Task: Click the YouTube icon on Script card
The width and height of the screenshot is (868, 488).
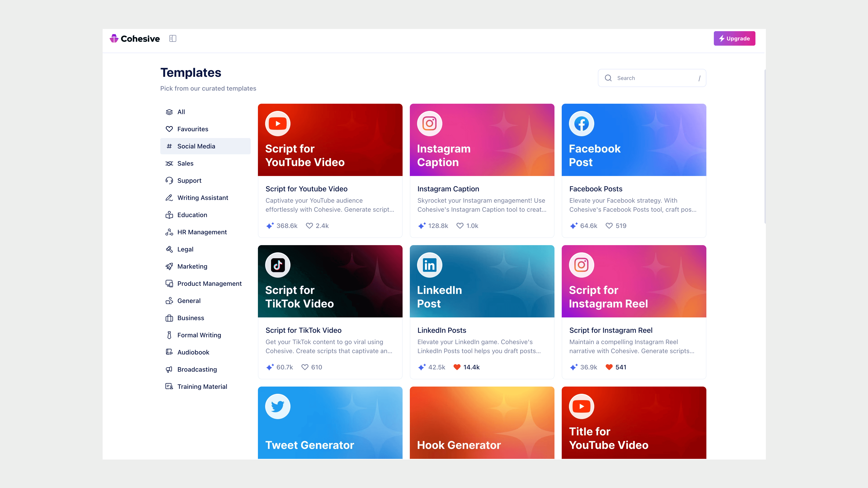Action: [278, 124]
